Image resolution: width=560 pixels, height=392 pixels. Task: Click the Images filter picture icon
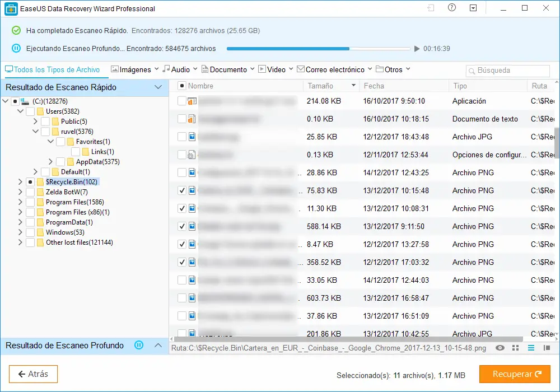click(115, 69)
